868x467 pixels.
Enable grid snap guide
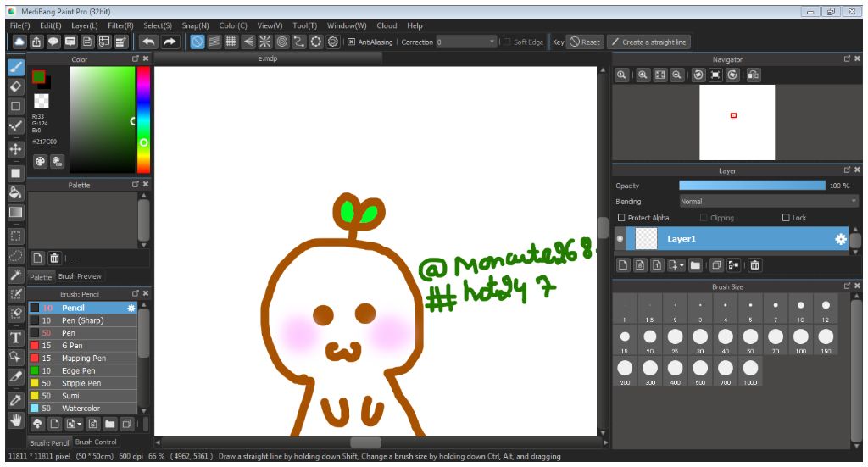[x=231, y=42]
